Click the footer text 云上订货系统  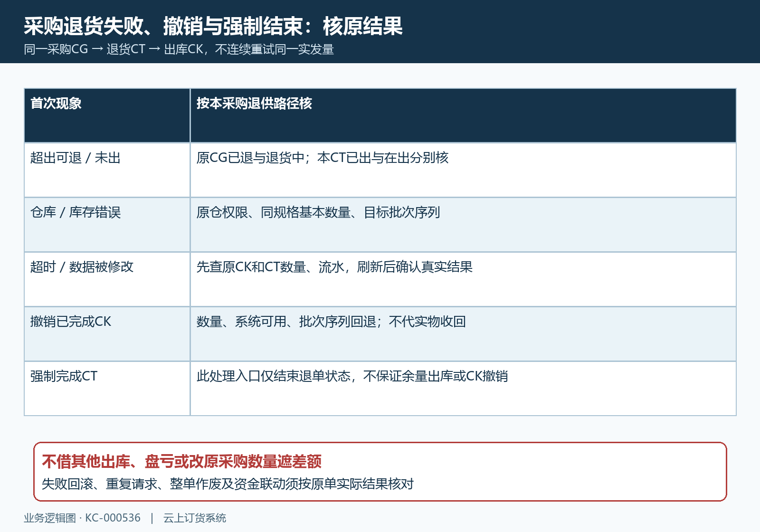click(x=195, y=518)
